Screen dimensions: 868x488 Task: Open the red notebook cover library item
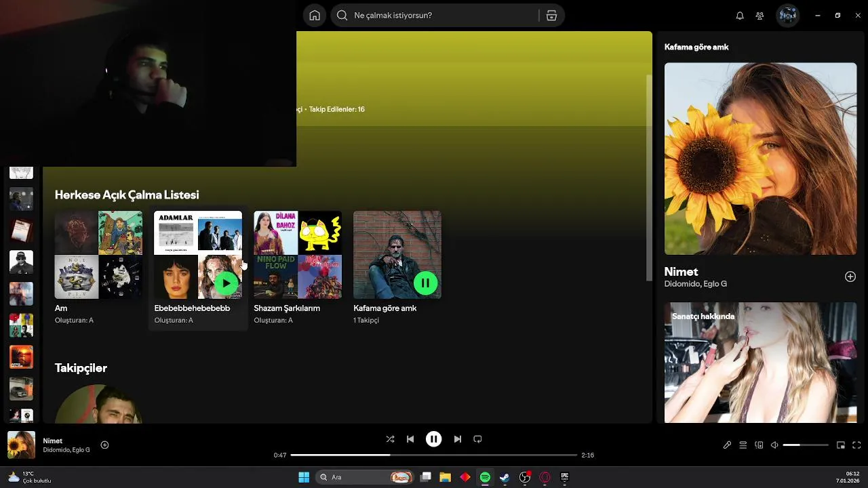pyautogui.click(x=21, y=230)
